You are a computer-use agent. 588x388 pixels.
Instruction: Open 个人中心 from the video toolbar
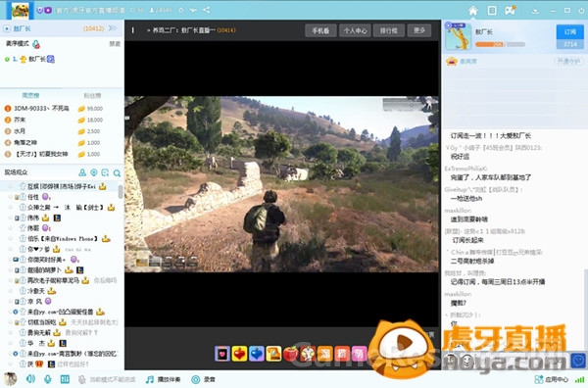(x=355, y=30)
